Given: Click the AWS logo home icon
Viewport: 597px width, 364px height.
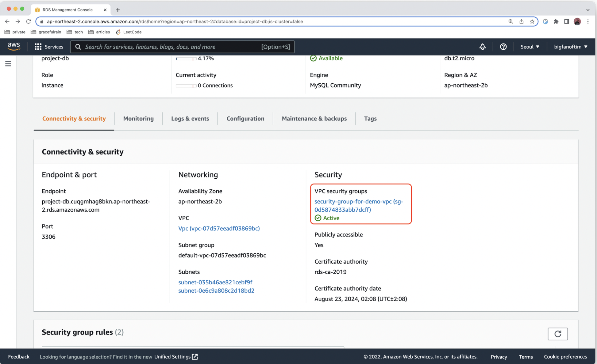Looking at the screenshot, I should (x=14, y=47).
